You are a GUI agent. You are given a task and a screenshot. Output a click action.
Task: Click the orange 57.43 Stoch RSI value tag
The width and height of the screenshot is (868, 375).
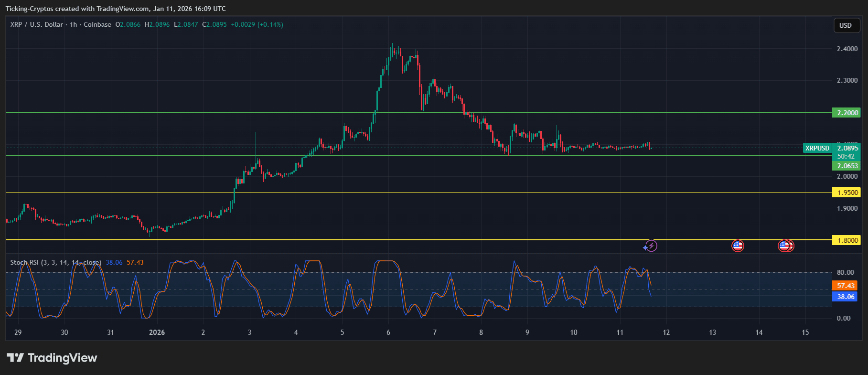point(845,286)
